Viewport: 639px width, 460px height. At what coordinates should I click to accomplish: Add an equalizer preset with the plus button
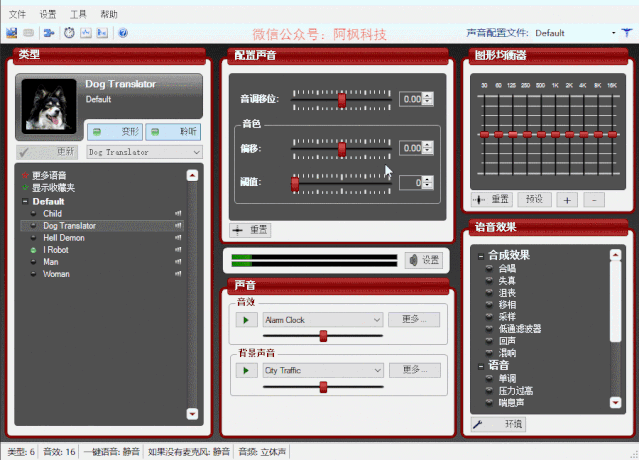pyautogui.click(x=567, y=200)
